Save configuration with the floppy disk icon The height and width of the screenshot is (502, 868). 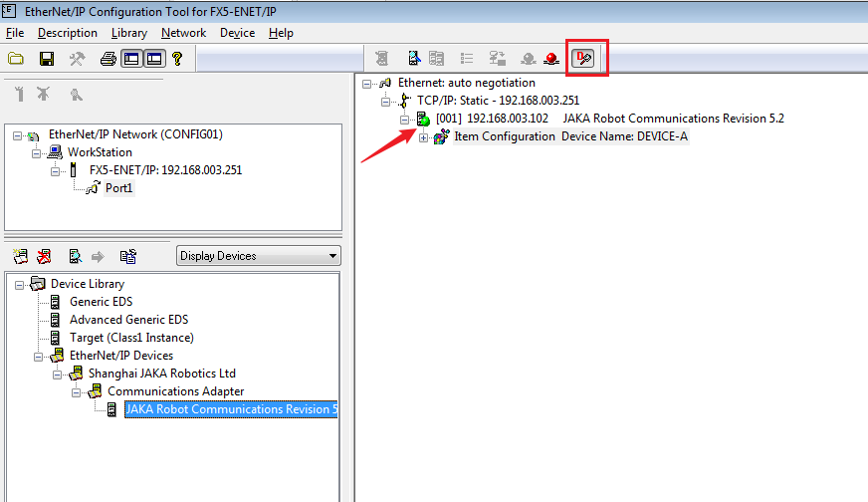pyautogui.click(x=46, y=59)
